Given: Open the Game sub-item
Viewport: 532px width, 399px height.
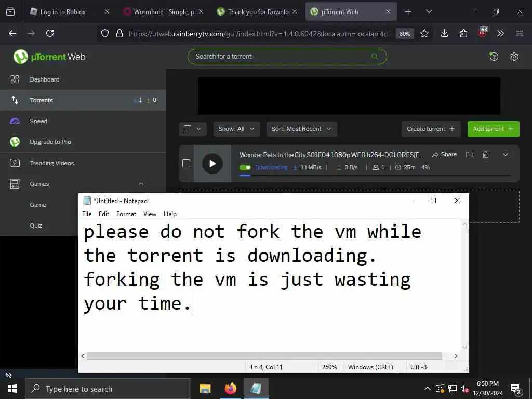Looking at the screenshot, I should click(x=38, y=205).
